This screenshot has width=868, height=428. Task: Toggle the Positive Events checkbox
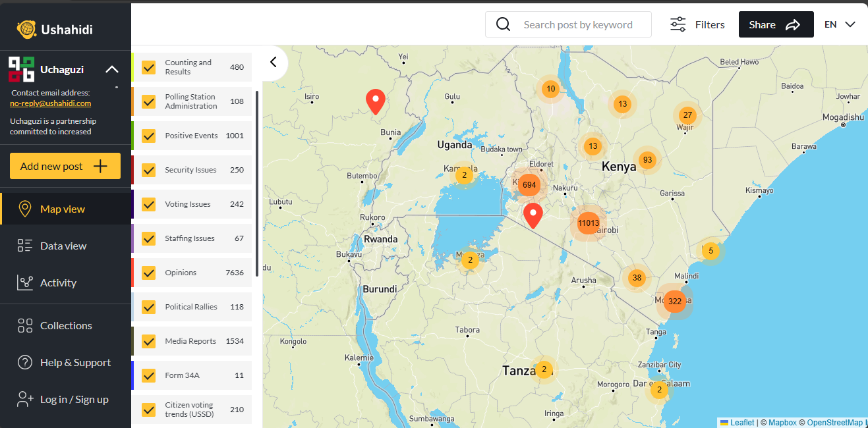(x=149, y=136)
